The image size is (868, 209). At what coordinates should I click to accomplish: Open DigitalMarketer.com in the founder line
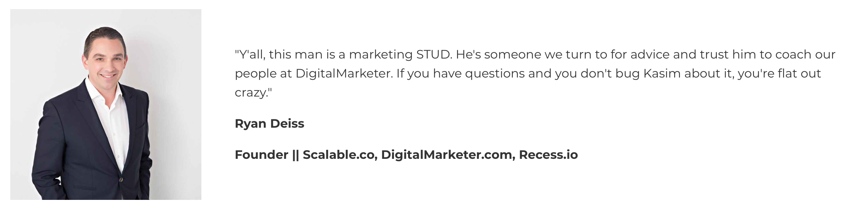[x=448, y=155]
